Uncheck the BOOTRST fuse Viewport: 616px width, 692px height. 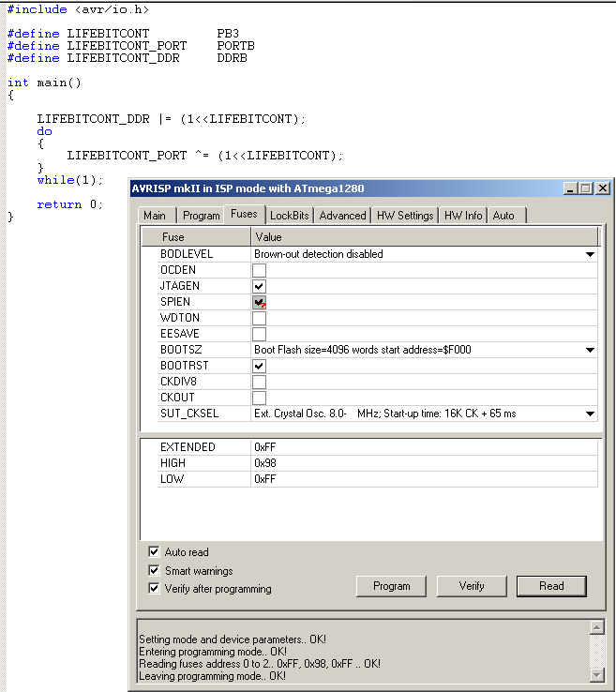tap(259, 366)
